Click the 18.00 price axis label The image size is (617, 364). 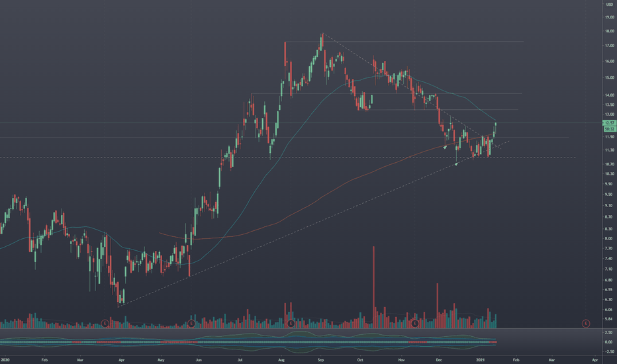(x=610, y=31)
